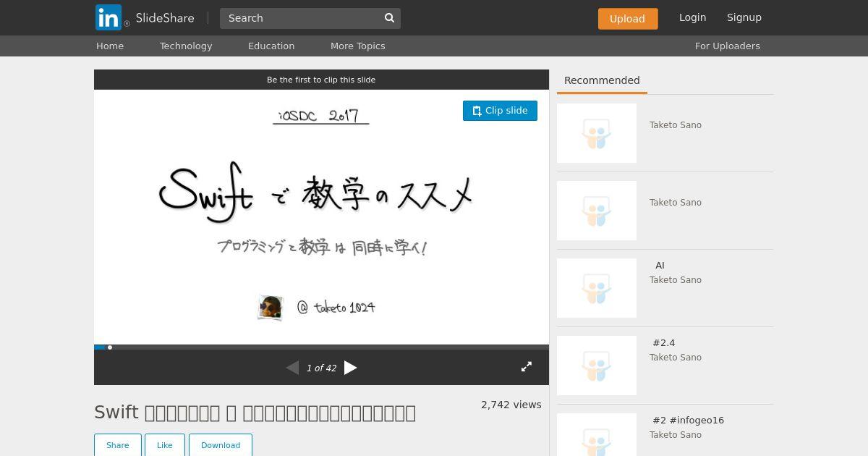Open the More Topics menu

(x=357, y=46)
